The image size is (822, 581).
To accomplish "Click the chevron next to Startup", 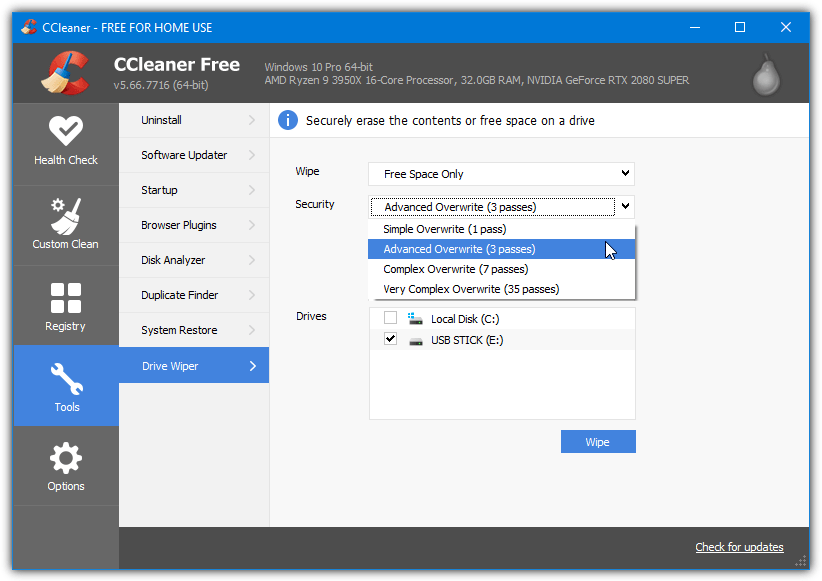I will coord(252,190).
